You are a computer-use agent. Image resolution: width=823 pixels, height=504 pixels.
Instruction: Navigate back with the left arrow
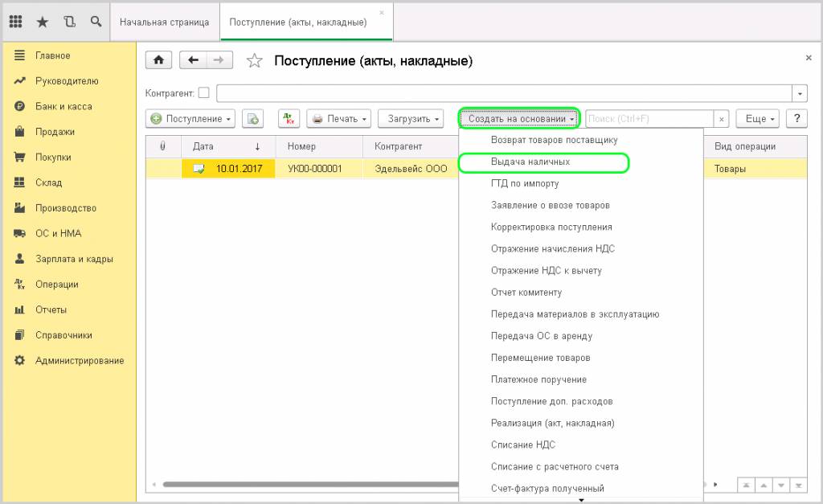(193, 59)
